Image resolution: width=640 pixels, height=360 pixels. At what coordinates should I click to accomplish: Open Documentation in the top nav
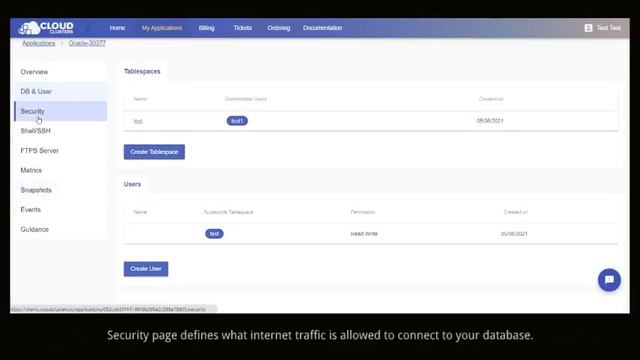point(322,28)
